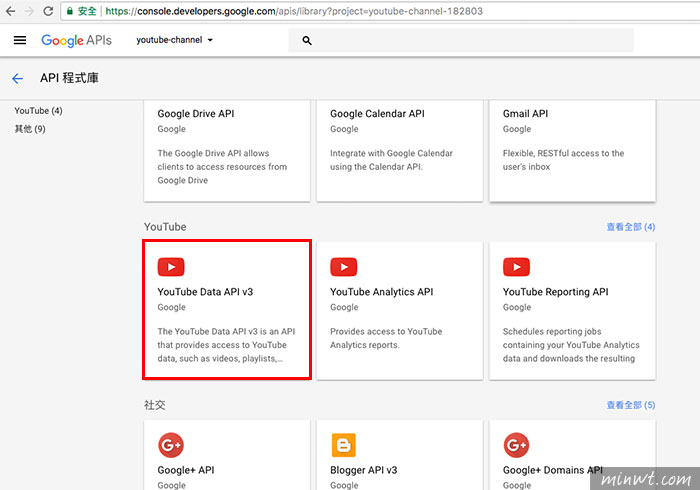Click the YouTube Data API v3 description text

point(226,345)
